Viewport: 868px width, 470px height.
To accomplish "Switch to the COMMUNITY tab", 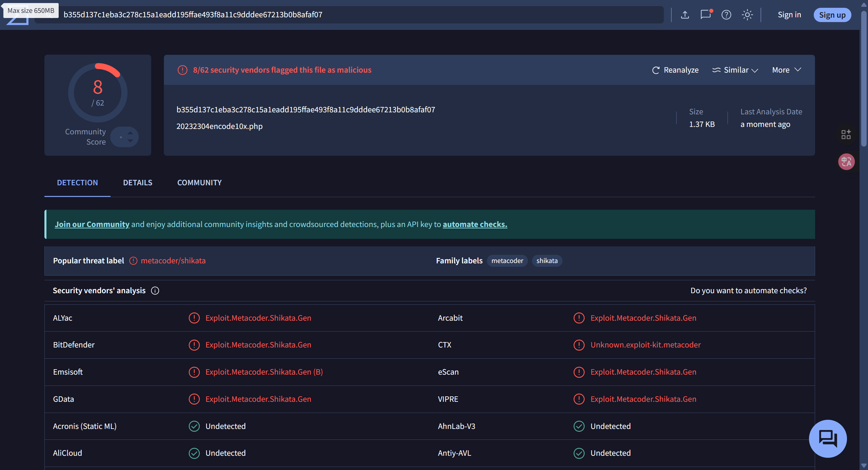I will click(x=199, y=183).
